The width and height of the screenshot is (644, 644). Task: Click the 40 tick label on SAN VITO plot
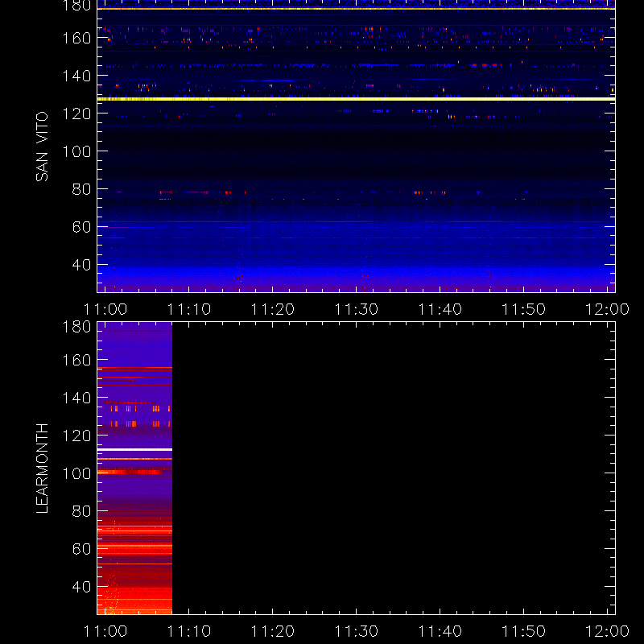click(x=81, y=265)
